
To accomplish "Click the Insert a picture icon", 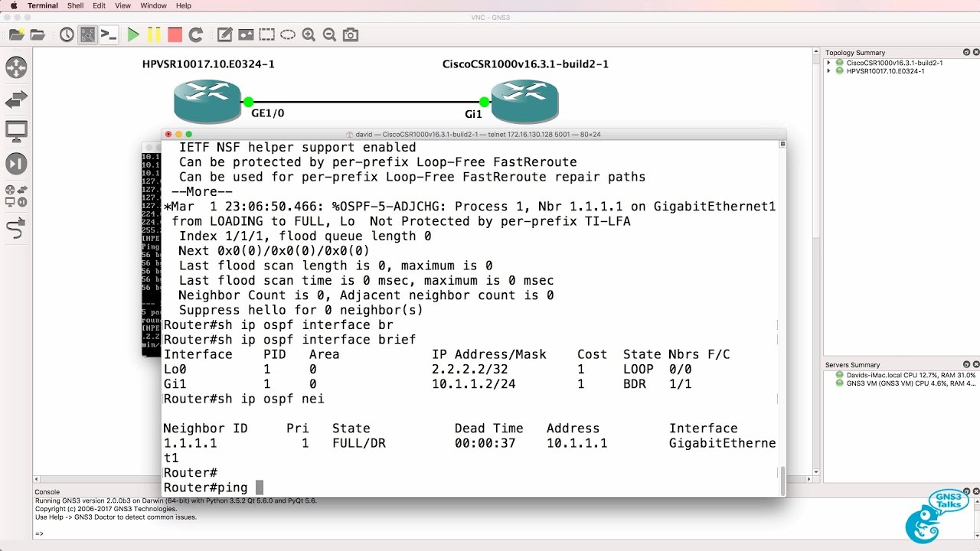I will (x=246, y=34).
